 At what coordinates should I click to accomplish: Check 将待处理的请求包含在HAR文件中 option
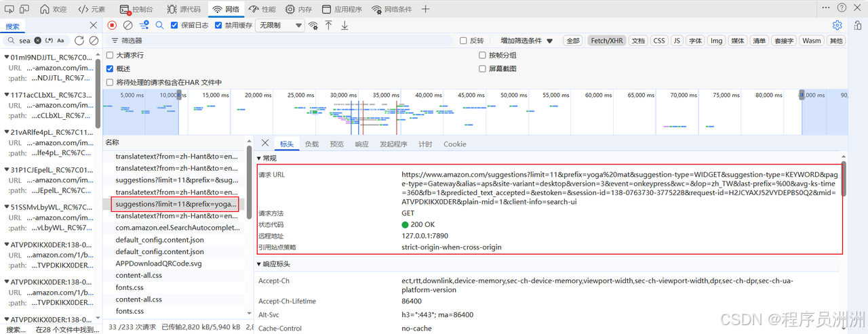110,83
